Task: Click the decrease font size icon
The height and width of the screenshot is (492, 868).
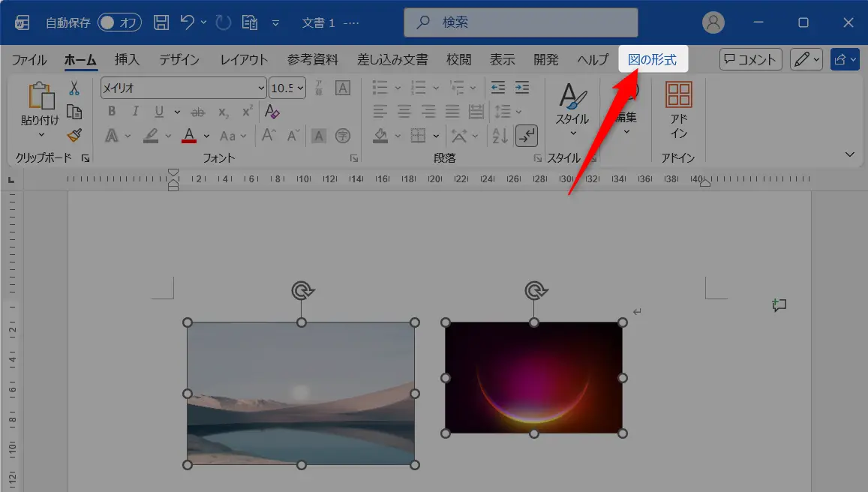Action: 293,135
